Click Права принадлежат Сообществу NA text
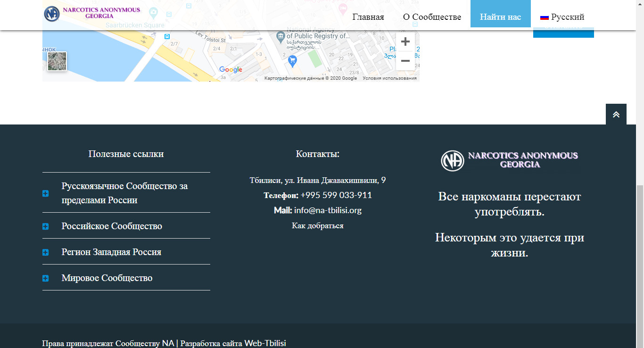The image size is (644, 348). (x=108, y=343)
